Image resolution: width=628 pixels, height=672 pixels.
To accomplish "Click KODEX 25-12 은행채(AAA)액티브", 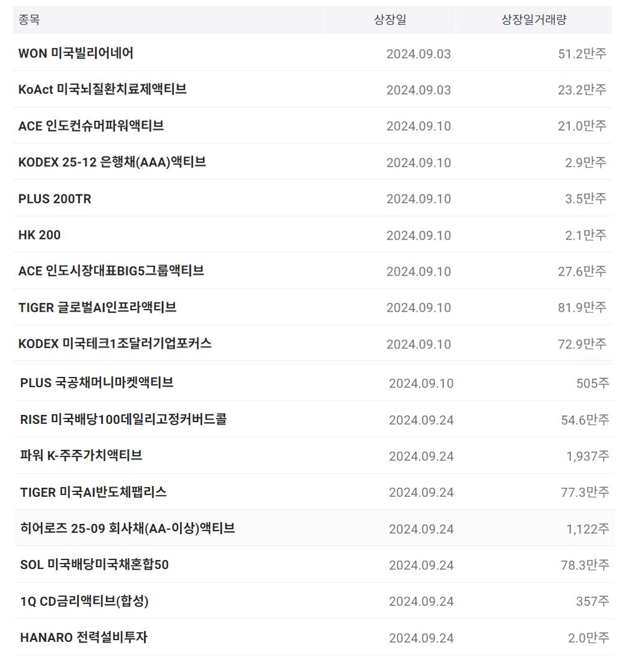I will click(113, 162).
